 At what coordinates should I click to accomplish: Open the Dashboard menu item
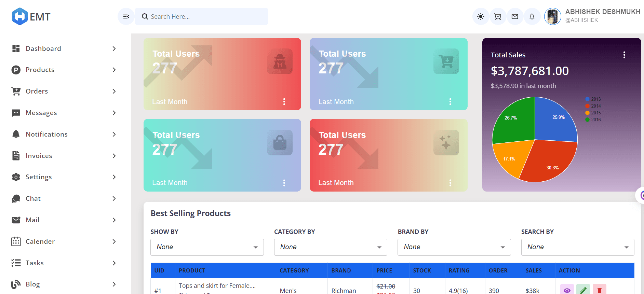64,48
